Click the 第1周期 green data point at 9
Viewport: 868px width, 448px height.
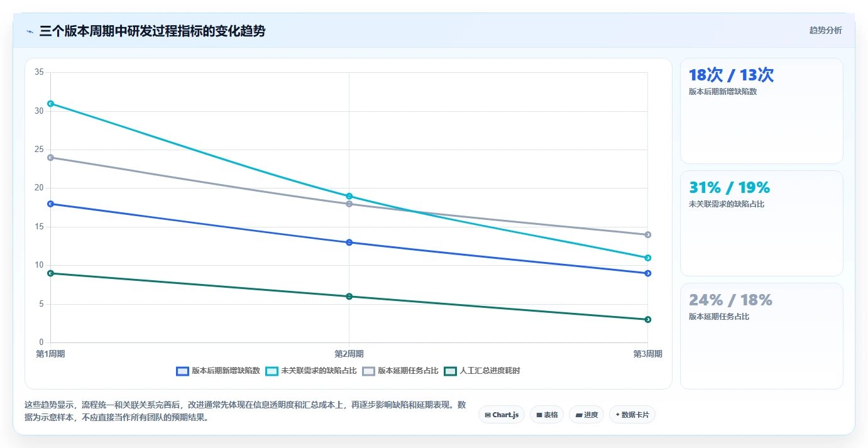(50, 273)
